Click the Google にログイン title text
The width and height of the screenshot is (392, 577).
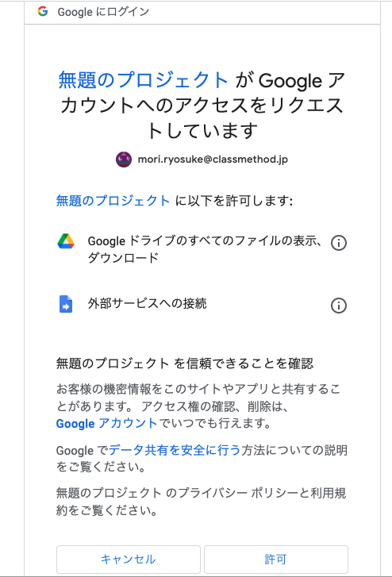coord(103,12)
